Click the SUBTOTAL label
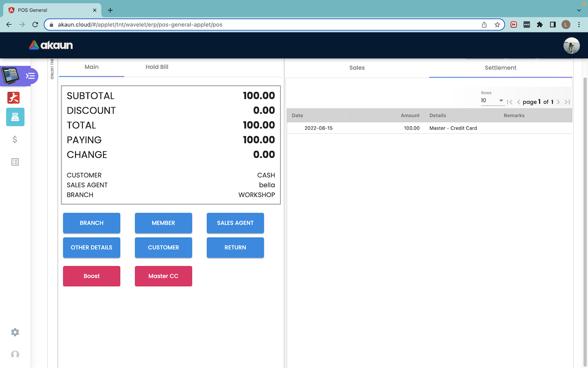588x368 pixels. 91,96
